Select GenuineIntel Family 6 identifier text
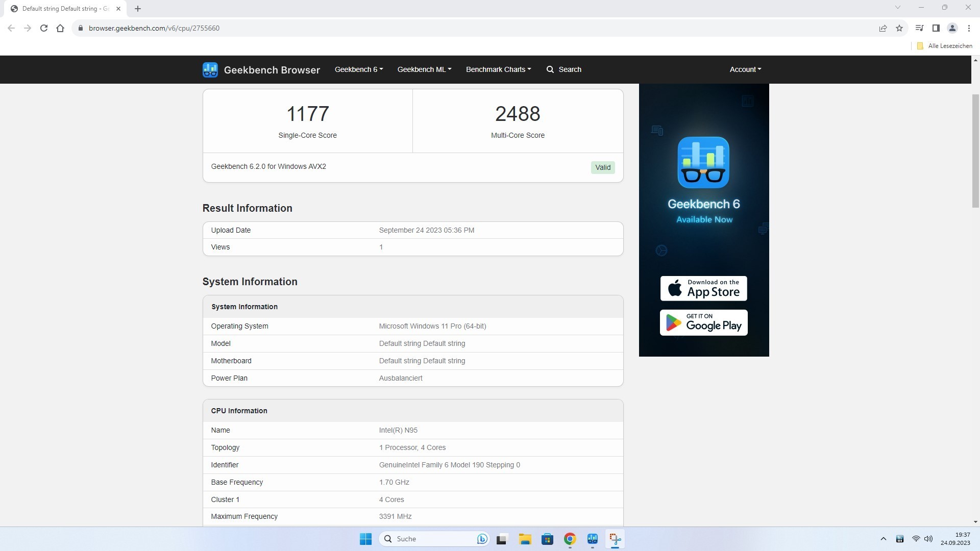980x551 pixels. 450,465
